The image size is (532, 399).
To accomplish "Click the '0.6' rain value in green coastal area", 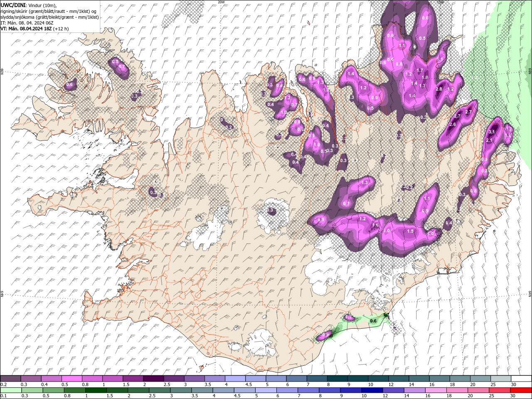I will point(373,321).
